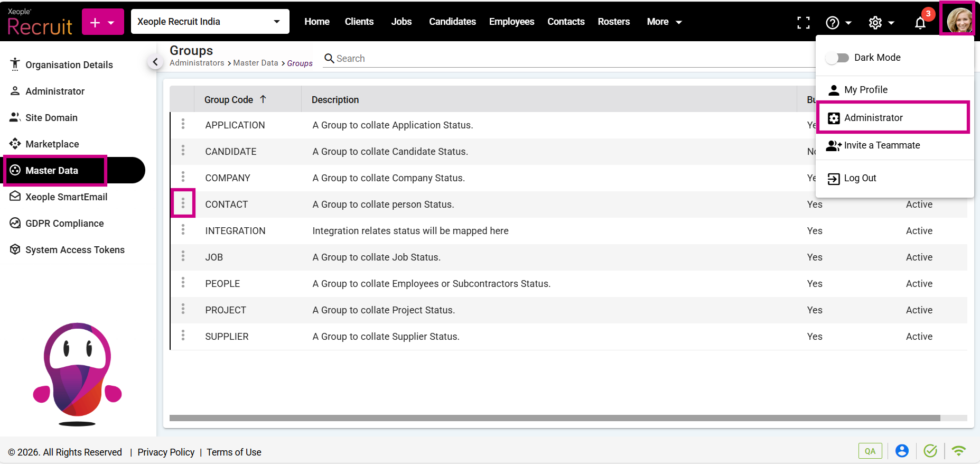
Task: Collapse the left sidebar with chevron
Action: tap(155, 62)
